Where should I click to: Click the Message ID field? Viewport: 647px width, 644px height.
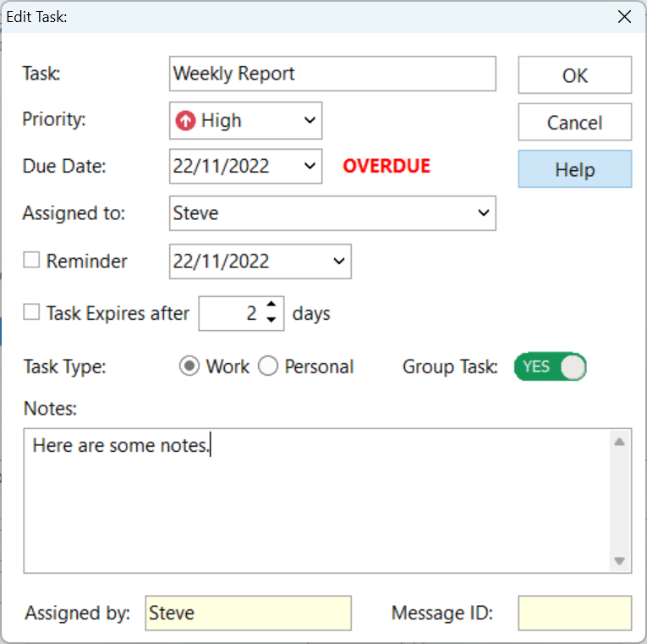coord(575,613)
